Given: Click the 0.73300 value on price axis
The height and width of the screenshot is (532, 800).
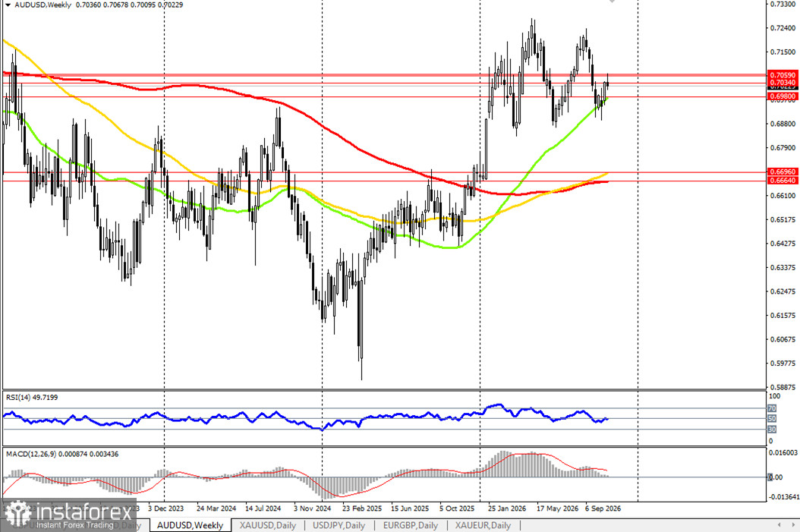Looking at the screenshot, I should pos(783,4).
